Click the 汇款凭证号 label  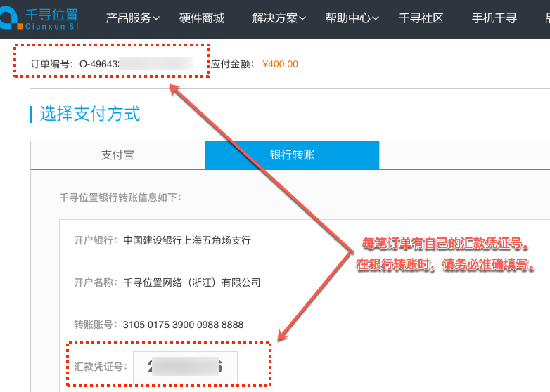[101, 367]
